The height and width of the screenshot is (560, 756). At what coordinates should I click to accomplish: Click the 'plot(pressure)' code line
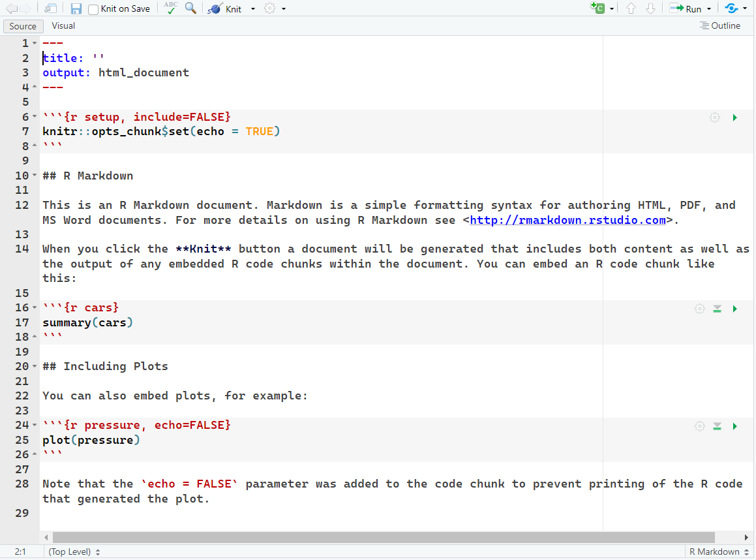[x=91, y=440]
